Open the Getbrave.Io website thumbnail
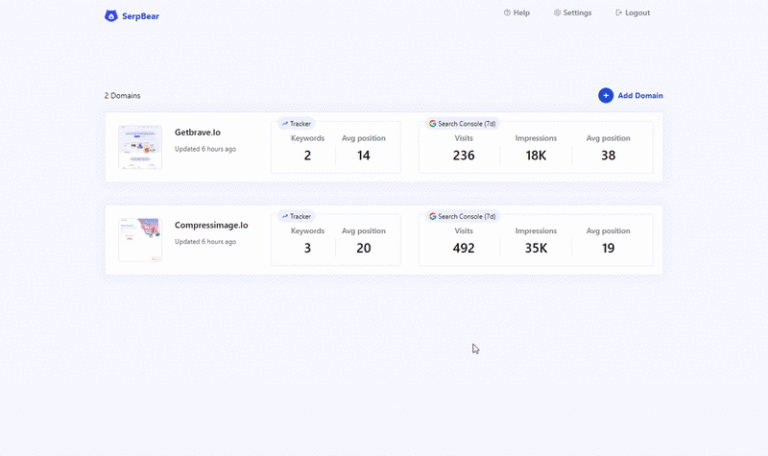Screen dimensions: 768x456 coord(140,147)
